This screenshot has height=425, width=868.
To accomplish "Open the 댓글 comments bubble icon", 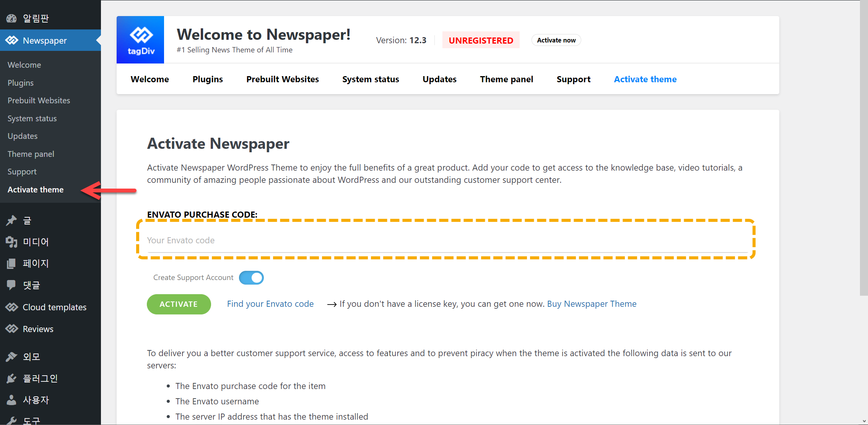I will click(x=11, y=285).
